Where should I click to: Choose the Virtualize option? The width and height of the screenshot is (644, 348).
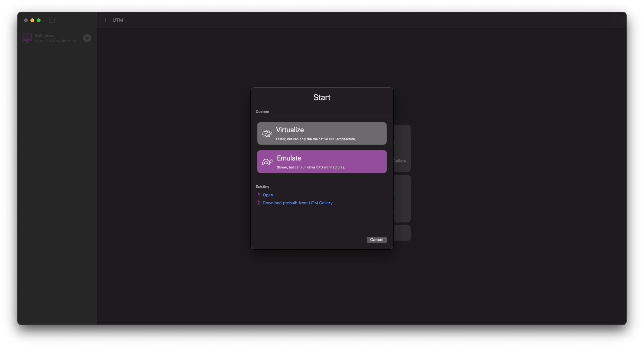(x=322, y=134)
